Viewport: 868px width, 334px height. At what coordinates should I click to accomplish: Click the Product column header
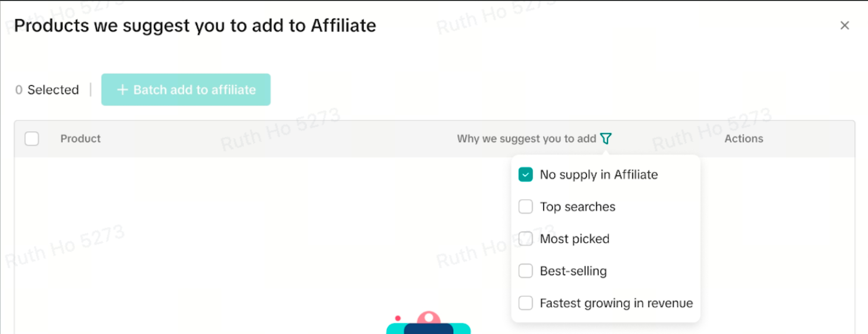tap(80, 139)
